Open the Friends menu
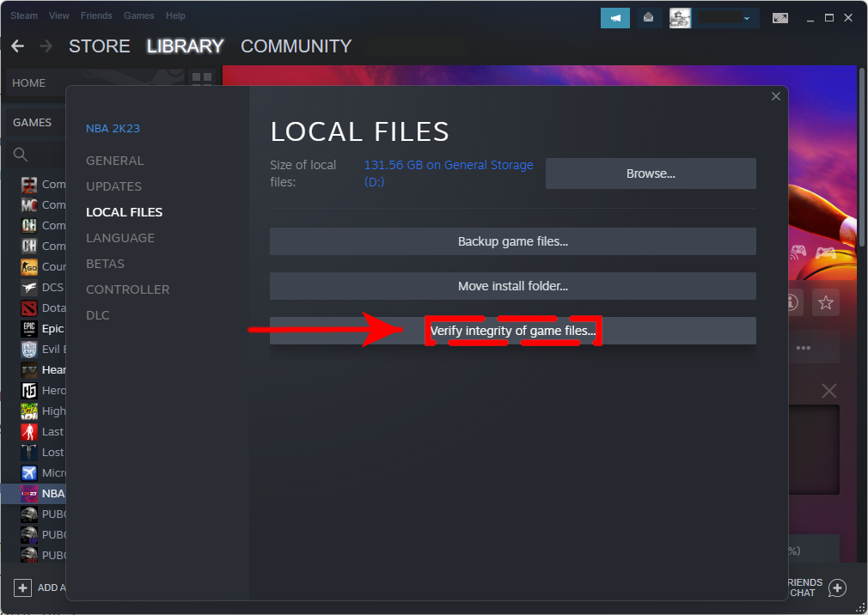This screenshot has width=868, height=615. pyautogui.click(x=96, y=15)
